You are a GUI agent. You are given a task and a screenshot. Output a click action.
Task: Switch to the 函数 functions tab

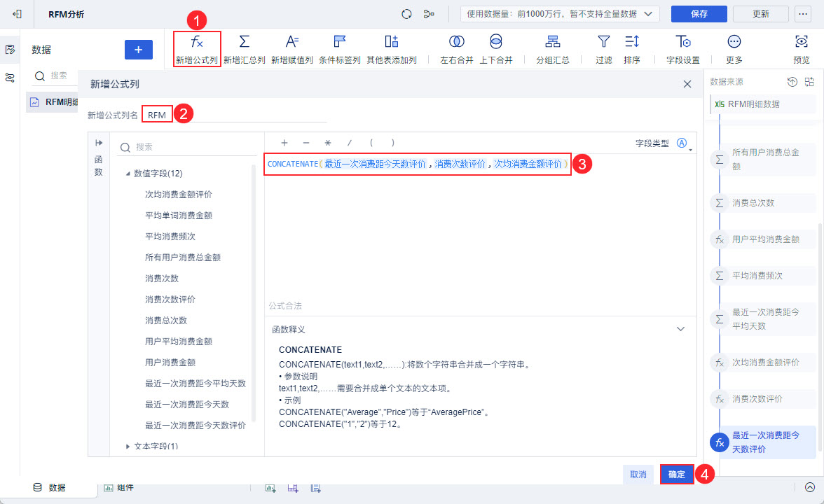[x=98, y=165]
